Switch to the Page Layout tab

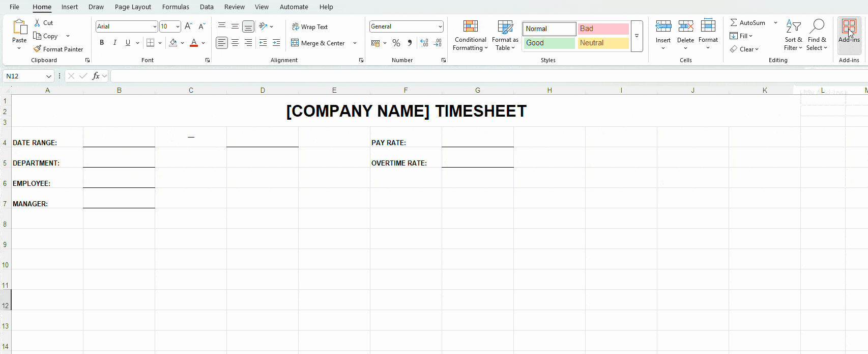pyautogui.click(x=133, y=7)
